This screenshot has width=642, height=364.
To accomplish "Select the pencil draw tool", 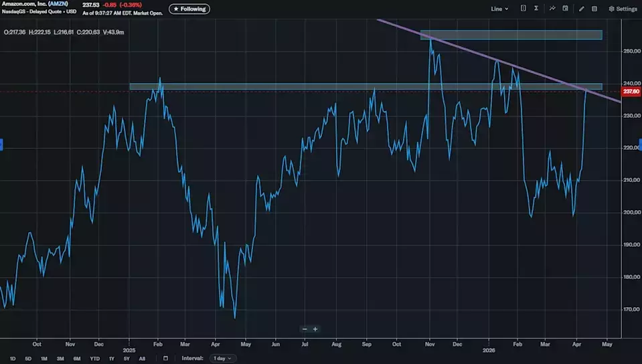I will (581, 9).
